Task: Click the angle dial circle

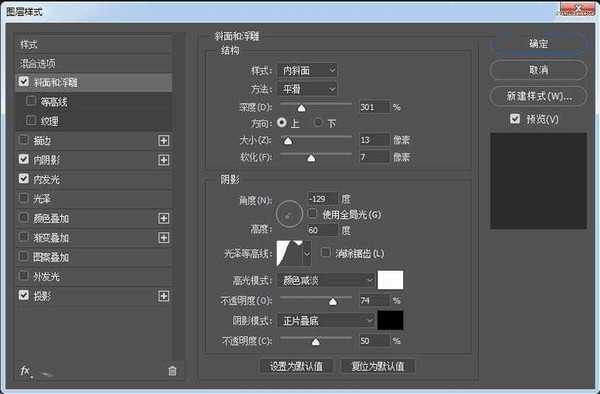Action: click(x=289, y=215)
